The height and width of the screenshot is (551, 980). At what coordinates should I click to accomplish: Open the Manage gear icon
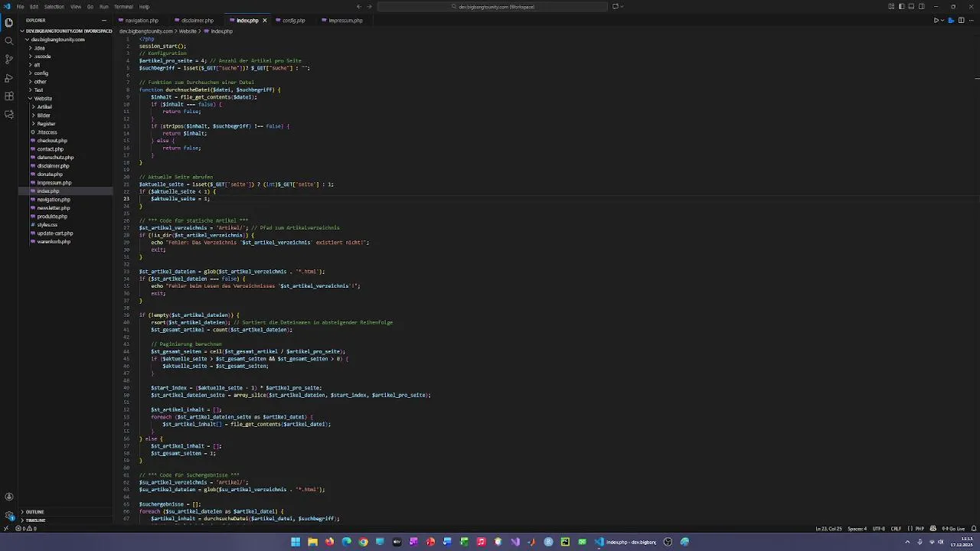click(x=8, y=515)
